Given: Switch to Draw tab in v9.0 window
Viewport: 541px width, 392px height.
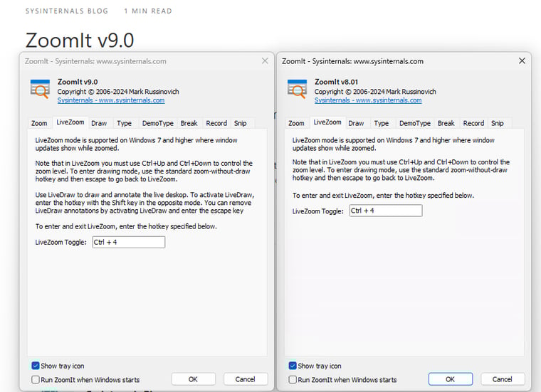Looking at the screenshot, I should coord(99,123).
